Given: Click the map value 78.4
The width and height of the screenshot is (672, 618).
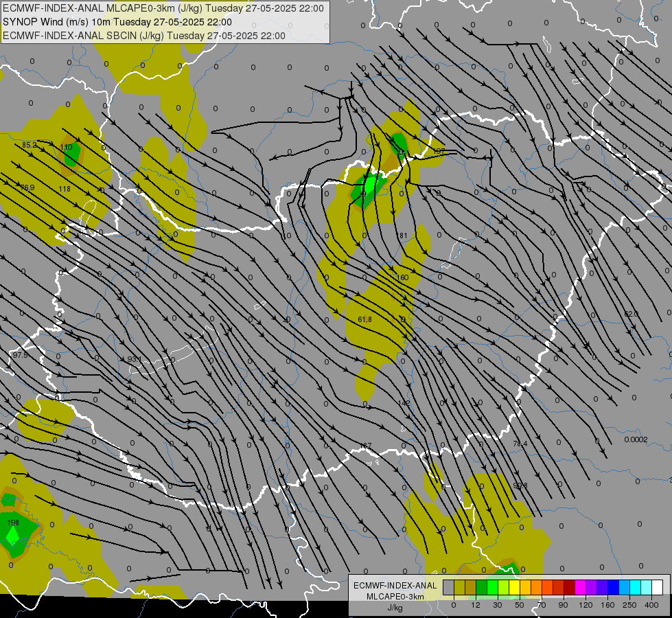Looking at the screenshot, I should pyautogui.click(x=520, y=444).
